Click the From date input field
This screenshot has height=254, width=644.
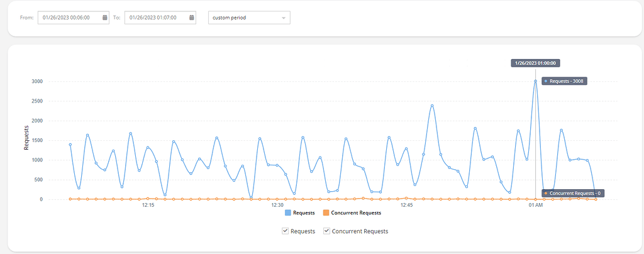[74, 18]
